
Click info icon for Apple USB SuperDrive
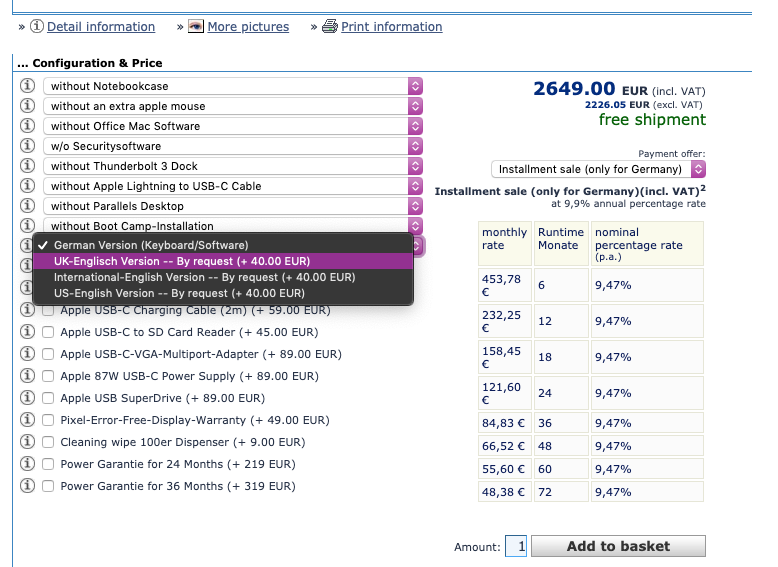pos(27,397)
